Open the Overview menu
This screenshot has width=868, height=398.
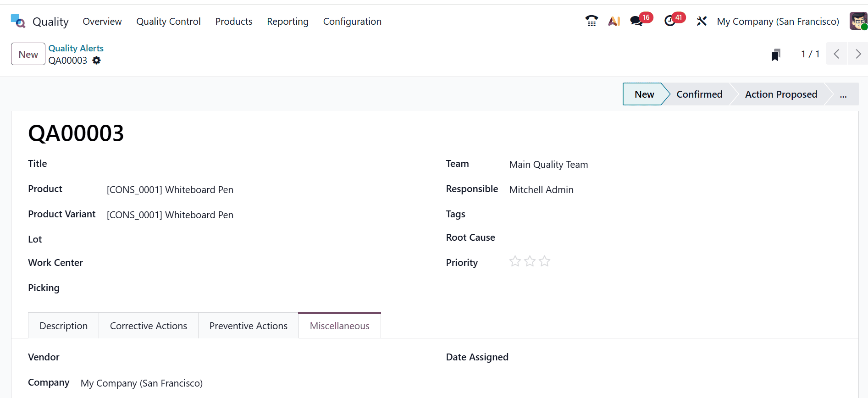[x=102, y=22]
